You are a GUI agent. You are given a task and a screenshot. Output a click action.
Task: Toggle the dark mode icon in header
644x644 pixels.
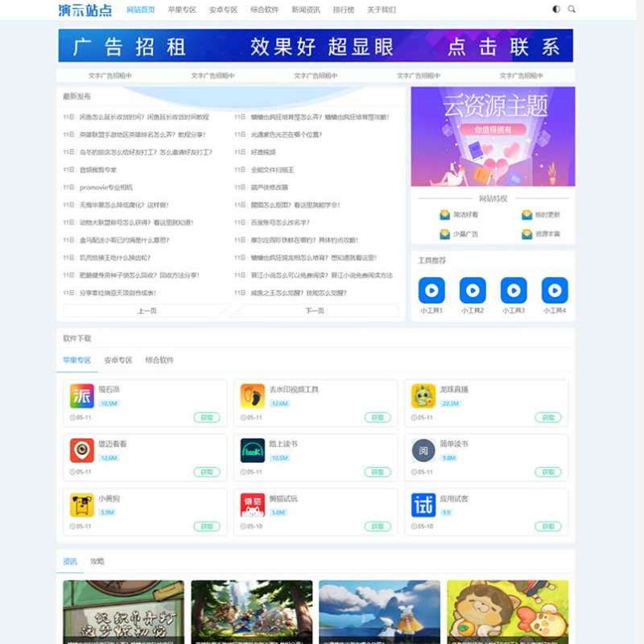click(556, 10)
